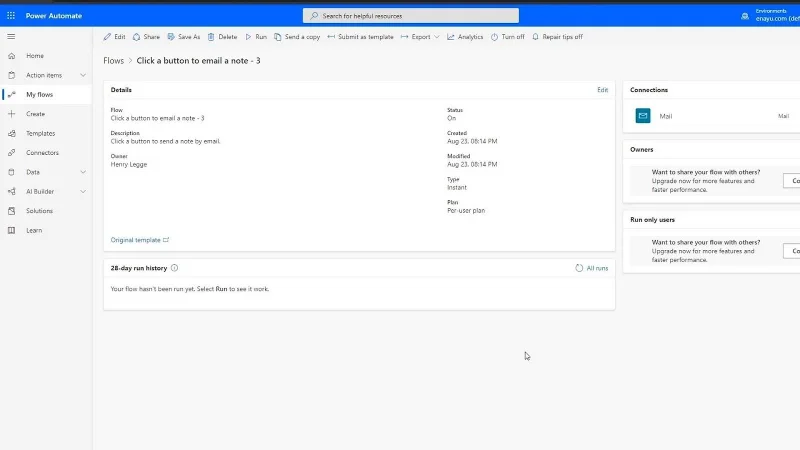
Task: Click the Per-user plan value
Action: tap(466, 210)
